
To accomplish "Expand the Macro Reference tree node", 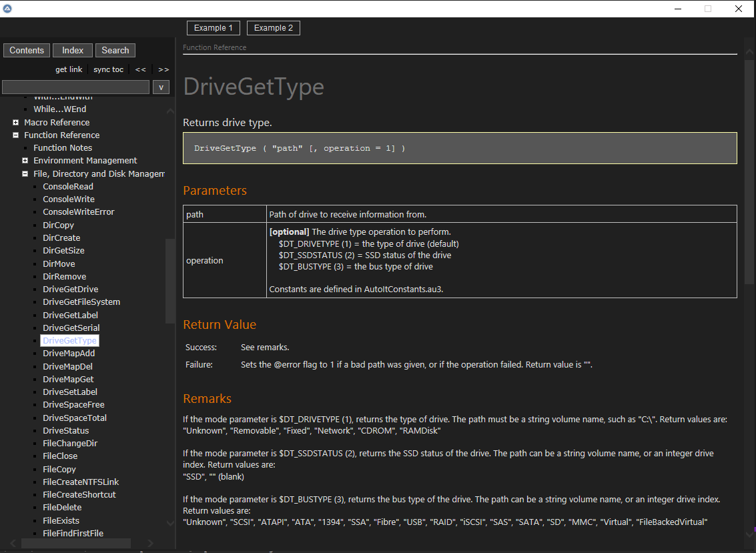I will (15, 123).
